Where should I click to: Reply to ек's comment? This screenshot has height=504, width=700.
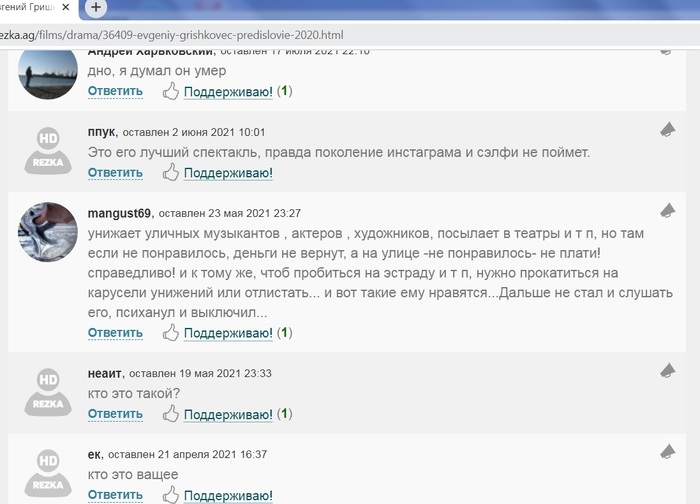115,495
